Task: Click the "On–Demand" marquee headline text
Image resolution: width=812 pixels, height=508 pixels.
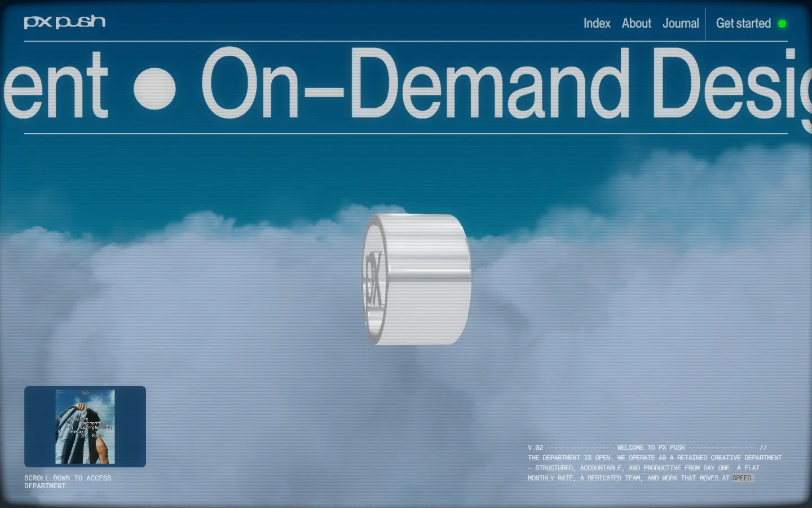Action: 415,84
